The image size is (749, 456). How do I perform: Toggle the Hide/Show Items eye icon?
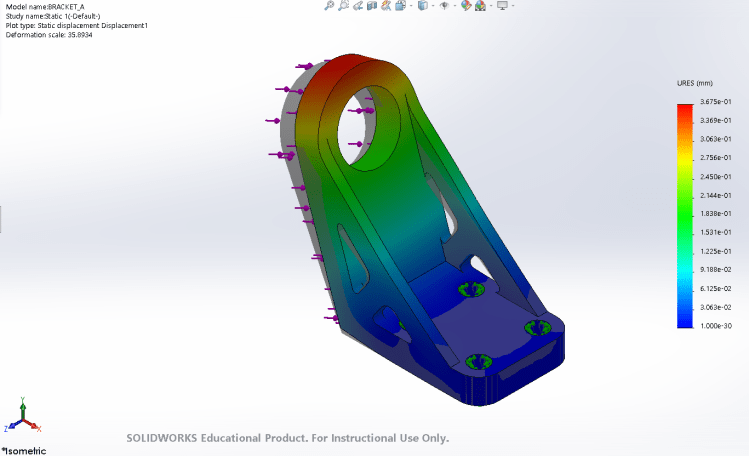tap(444, 5)
